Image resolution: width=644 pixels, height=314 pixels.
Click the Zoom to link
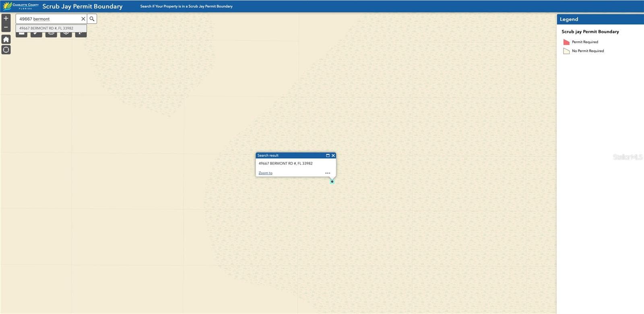(265, 173)
